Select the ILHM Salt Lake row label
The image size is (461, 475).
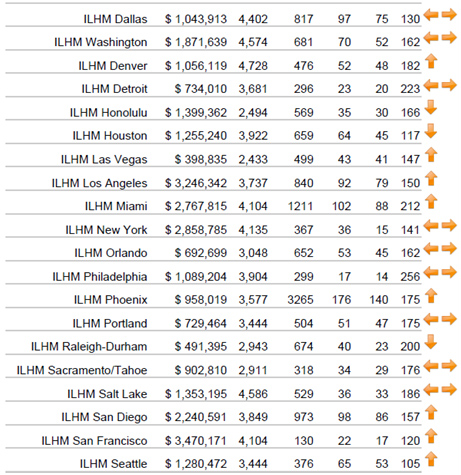coord(107,394)
